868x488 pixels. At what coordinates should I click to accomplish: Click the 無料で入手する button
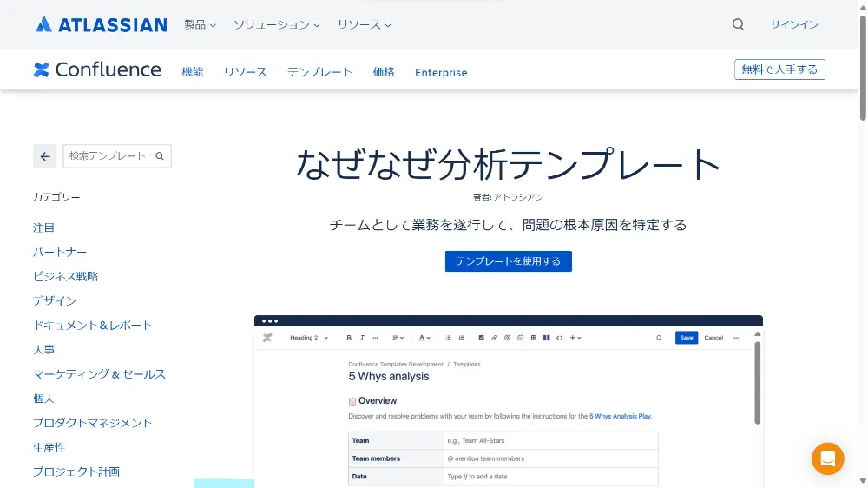tap(779, 69)
